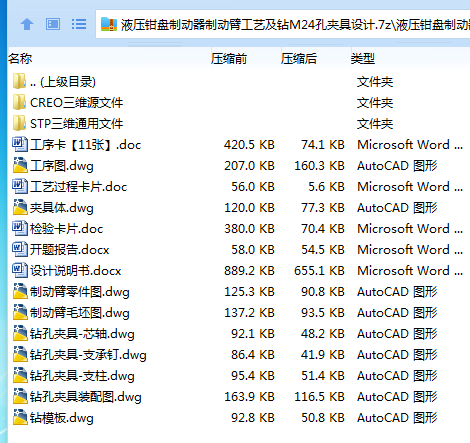The image size is (470, 443).
Task: Select the file name 工序图.dwg
Action: 62,166
